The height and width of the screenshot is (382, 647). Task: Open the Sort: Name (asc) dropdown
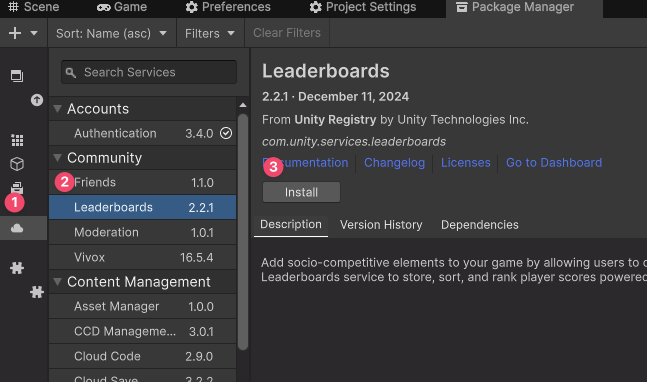coord(111,33)
